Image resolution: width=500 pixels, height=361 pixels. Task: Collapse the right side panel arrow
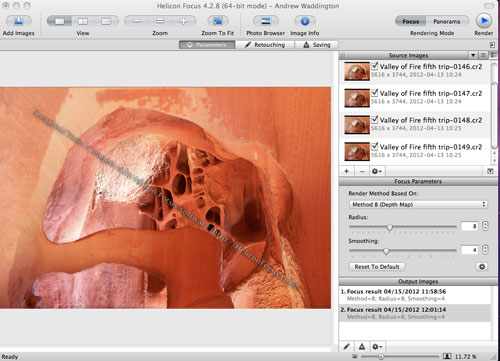click(492, 45)
